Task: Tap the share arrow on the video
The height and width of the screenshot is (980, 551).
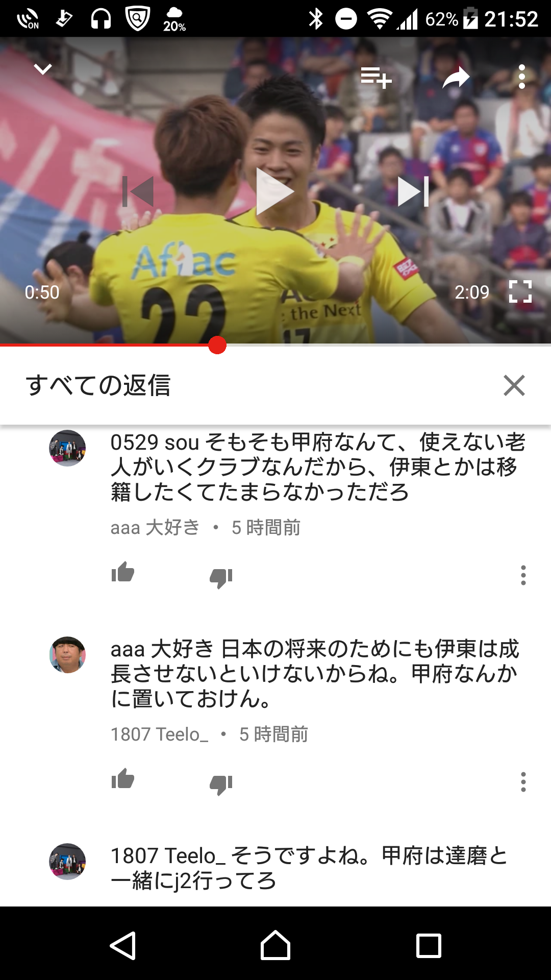Action: pyautogui.click(x=456, y=78)
